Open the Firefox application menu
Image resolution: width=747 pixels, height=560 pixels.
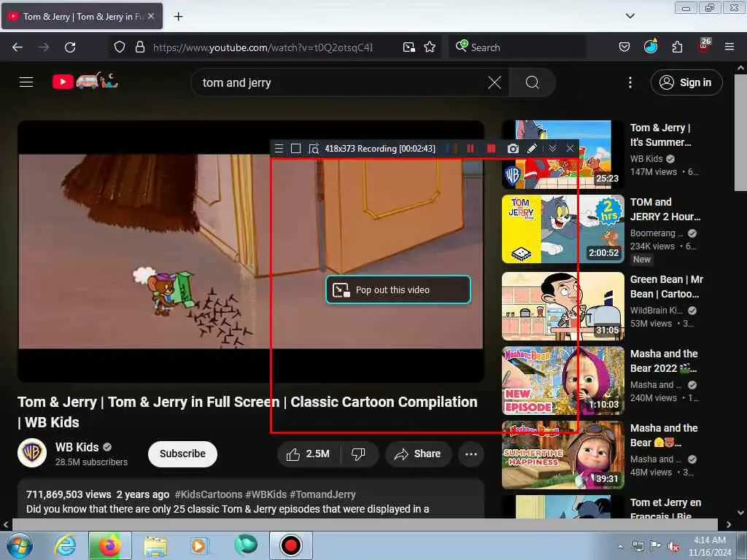(729, 47)
